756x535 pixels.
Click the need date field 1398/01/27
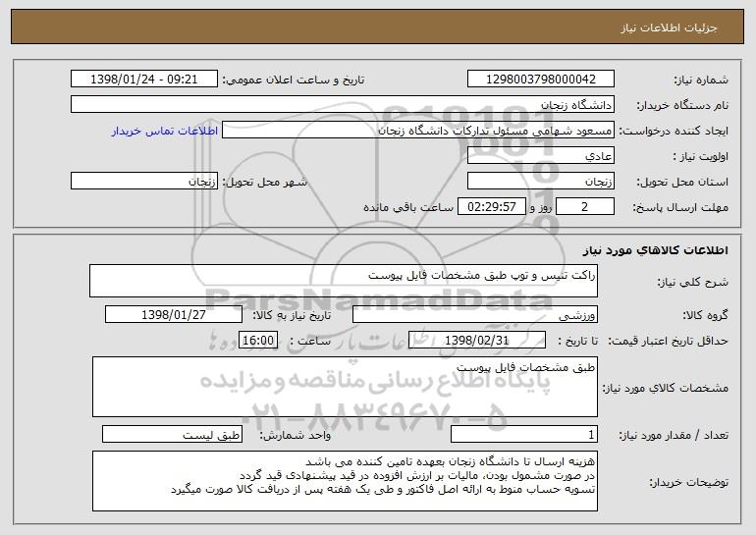coord(174,315)
